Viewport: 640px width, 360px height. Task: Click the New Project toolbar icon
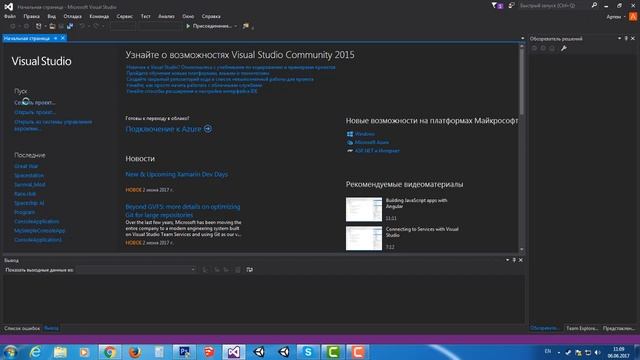click(x=38, y=26)
